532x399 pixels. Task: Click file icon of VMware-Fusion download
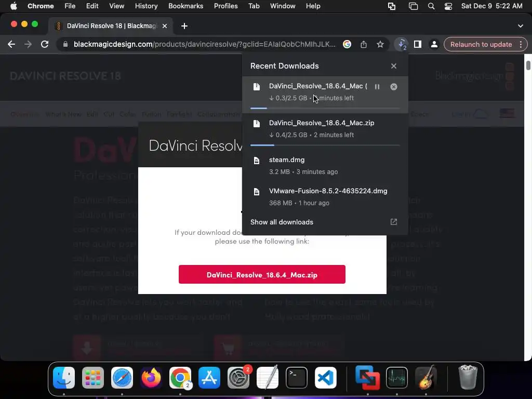click(x=257, y=192)
